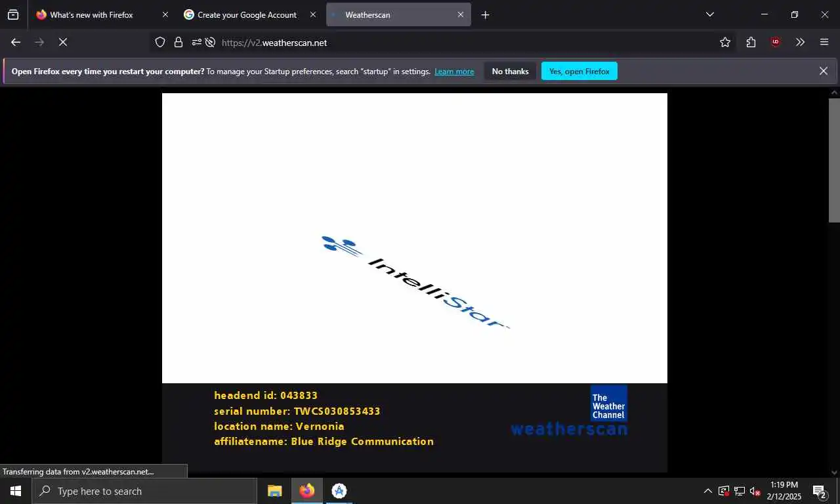Click the IntelliStar logo image
The height and width of the screenshot is (504, 840).
(415, 282)
